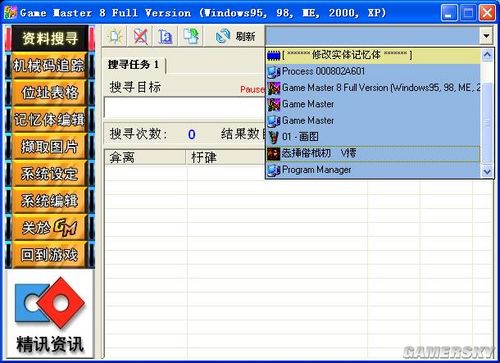Image resolution: width=500 pixels, height=363 pixels.
Task: Select 01 - 画图 process in dropdown
Action: [373, 137]
